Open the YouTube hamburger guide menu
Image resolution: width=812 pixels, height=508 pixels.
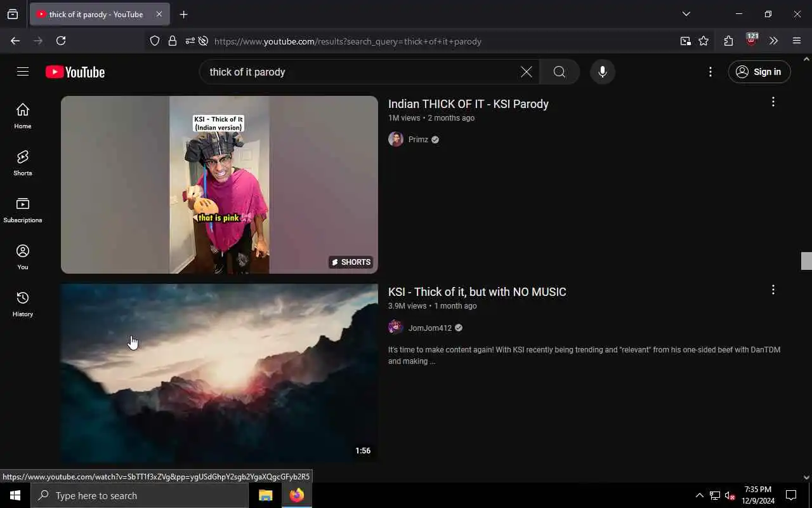pos(23,72)
